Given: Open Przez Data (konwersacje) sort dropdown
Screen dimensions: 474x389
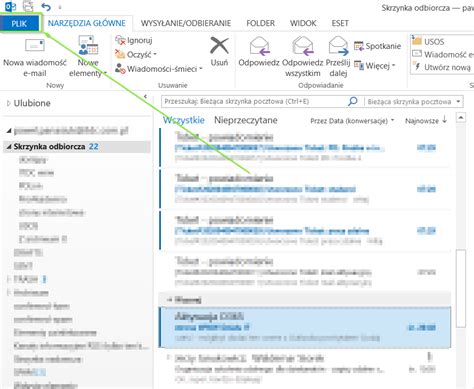Looking at the screenshot, I should point(352,121).
